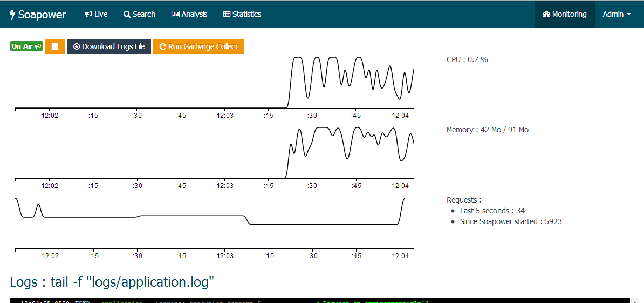Click the Memory : 42 Mo / 91 Mo label
Screen dimensions: 644x303
click(488, 130)
